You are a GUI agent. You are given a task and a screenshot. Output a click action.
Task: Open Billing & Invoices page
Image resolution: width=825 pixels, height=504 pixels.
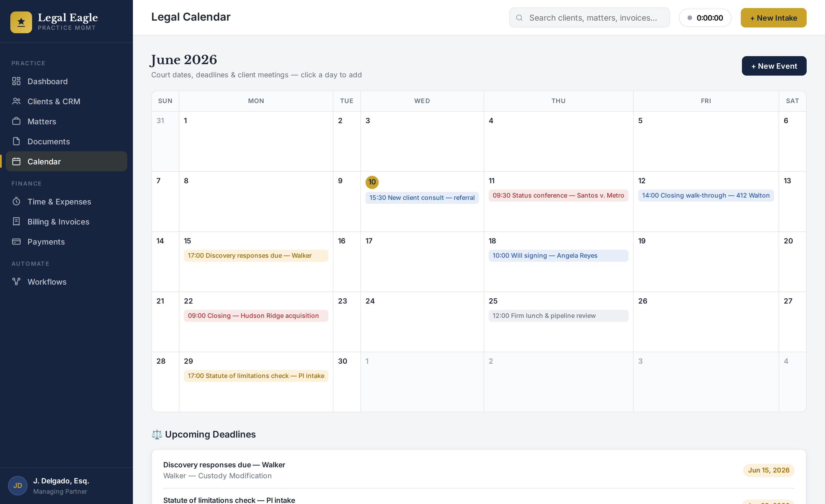click(67, 222)
